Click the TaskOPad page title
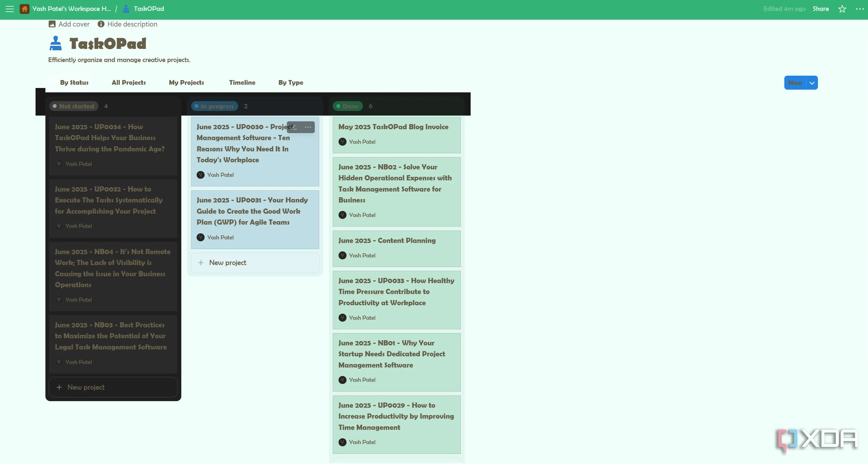Screen dimensions: 868x464 [x=108, y=43]
